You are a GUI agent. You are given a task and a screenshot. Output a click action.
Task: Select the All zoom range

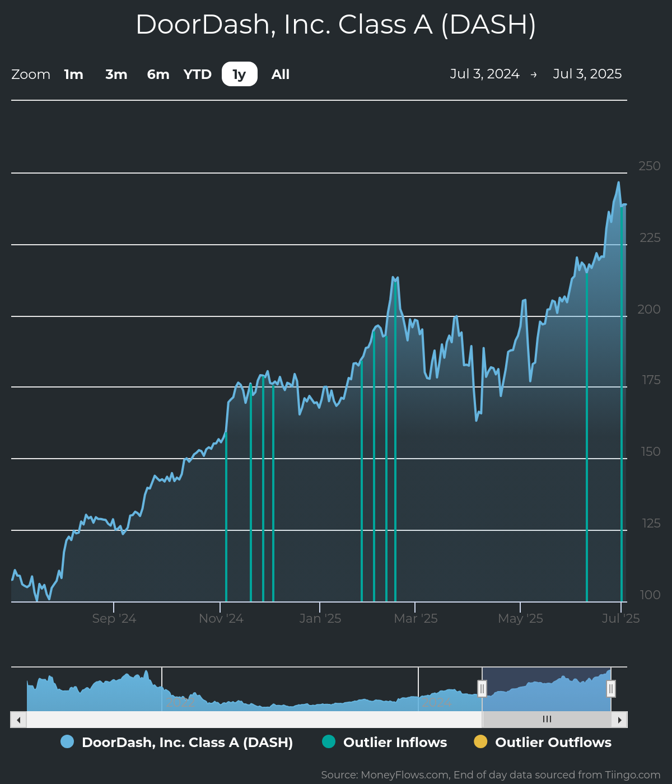pos(281,74)
